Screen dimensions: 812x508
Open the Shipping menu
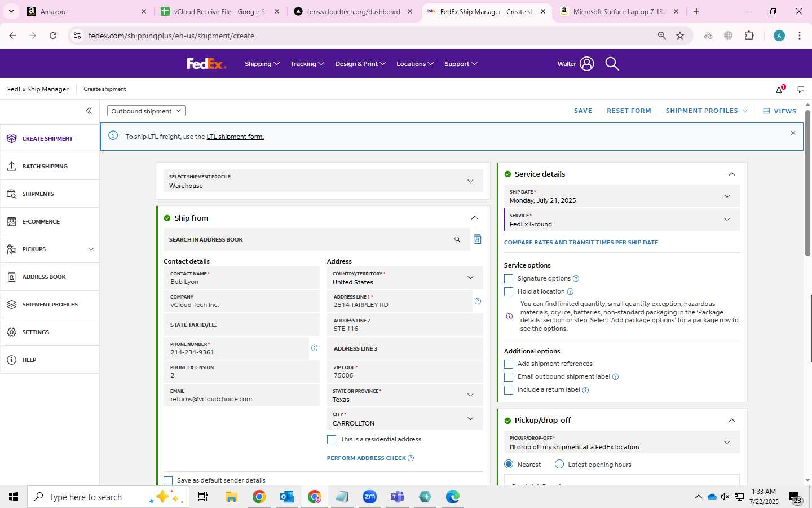tap(262, 64)
